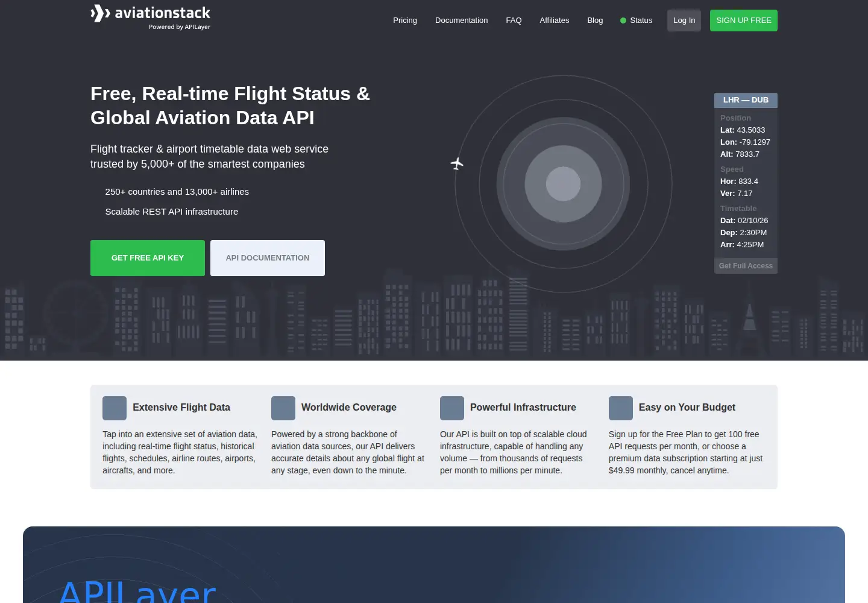This screenshot has width=868, height=603.
Task: Click the Log In button
Action: coord(684,21)
